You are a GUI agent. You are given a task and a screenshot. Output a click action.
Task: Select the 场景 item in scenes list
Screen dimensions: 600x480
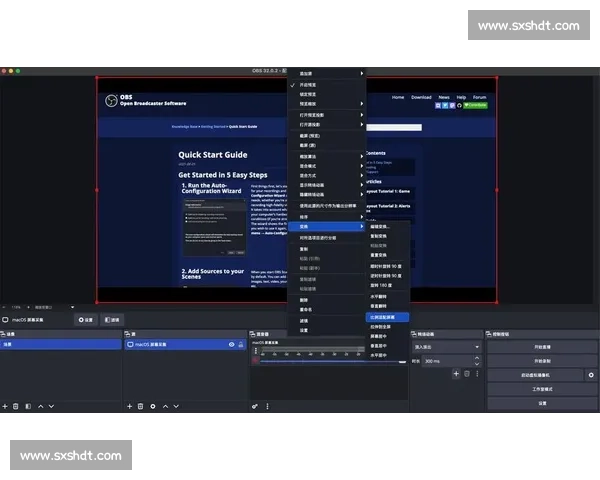(60, 344)
